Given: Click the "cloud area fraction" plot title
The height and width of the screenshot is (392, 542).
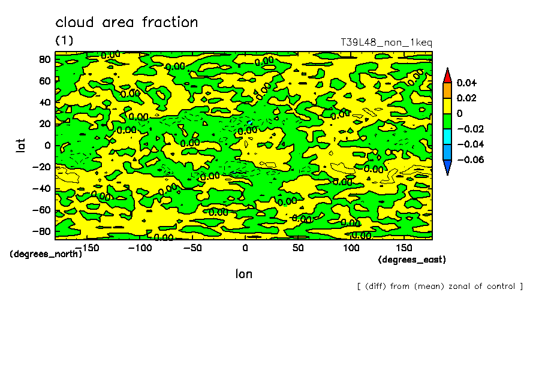Looking at the screenshot, I should click(x=127, y=22).
